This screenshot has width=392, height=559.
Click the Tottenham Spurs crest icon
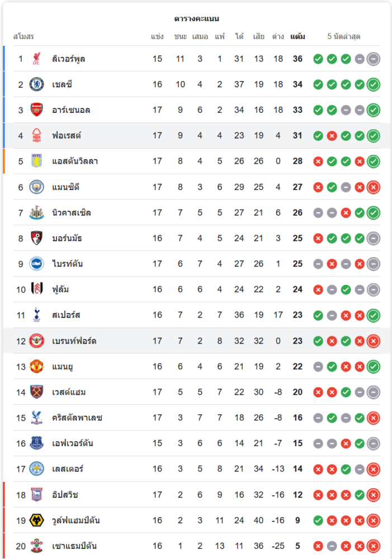36,315
